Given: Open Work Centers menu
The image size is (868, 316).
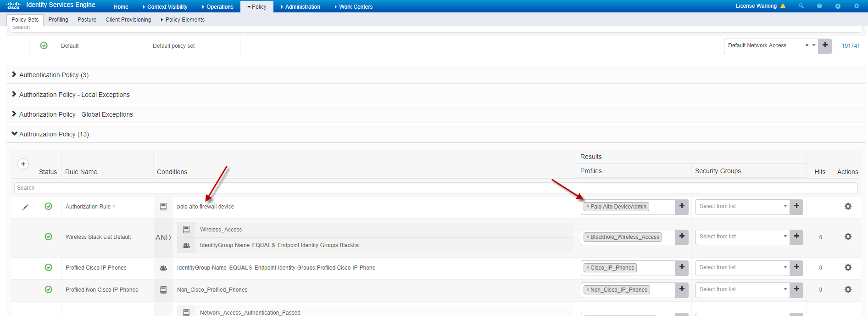Looking at the screenshot, I should [x=354, y=7].
